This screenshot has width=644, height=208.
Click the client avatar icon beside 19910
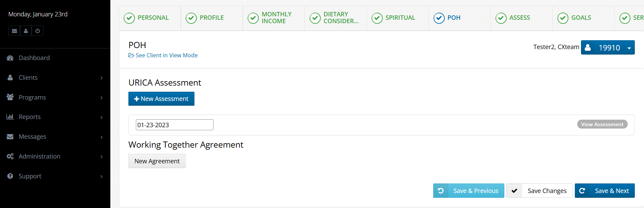point(588,48)
